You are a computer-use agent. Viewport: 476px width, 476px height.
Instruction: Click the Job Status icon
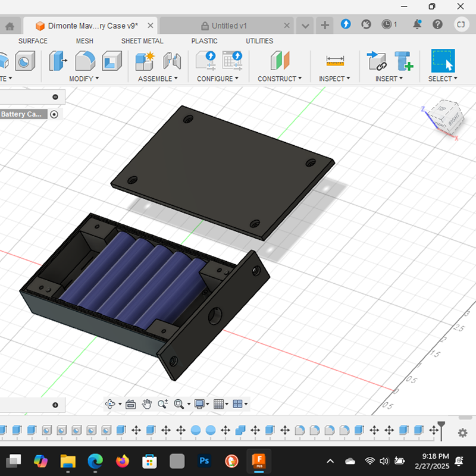pyautogui.click(x=366, y=24)
